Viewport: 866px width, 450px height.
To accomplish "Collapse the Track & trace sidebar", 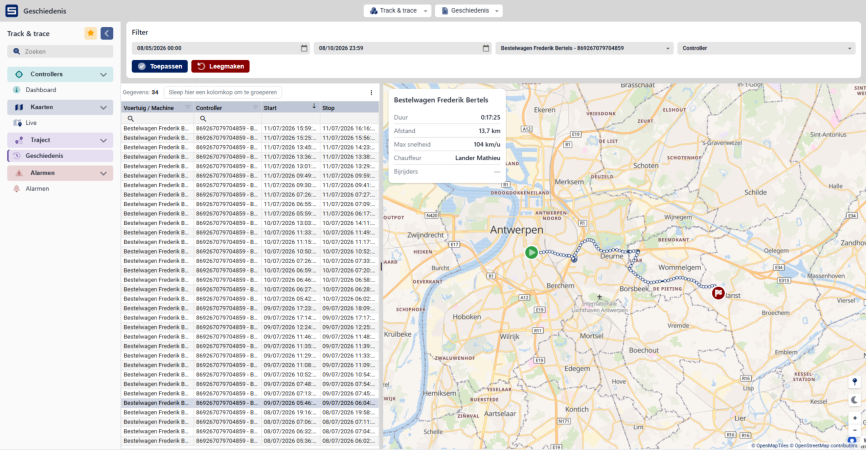I will pyautogui.click(x=107, y=33).
